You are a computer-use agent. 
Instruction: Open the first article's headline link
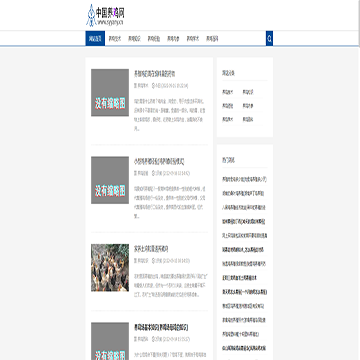tap(155, 74)
